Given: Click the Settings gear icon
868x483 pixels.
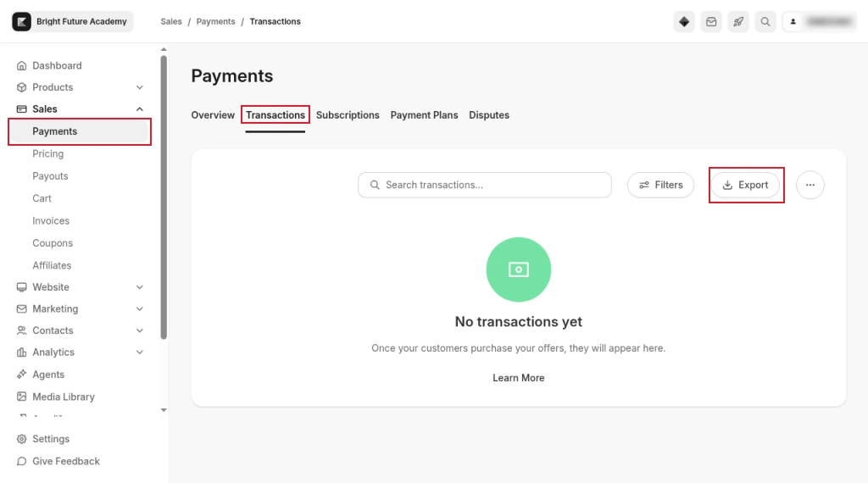Looking at the screenshot, I should click(x=21, y=439).
